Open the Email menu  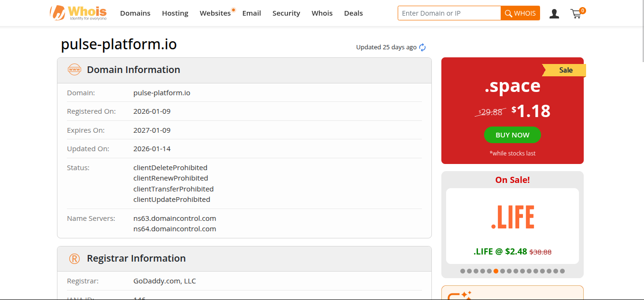click(252, 13)
